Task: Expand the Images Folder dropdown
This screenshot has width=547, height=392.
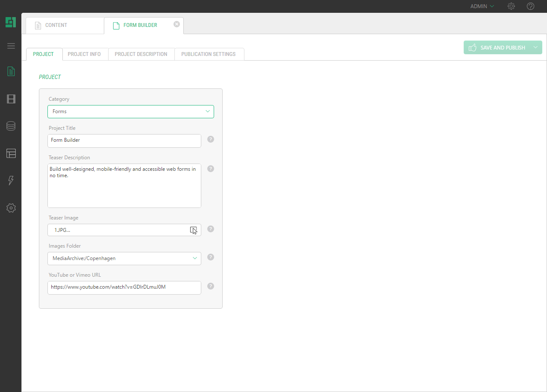Action: [x=124, y=258]
